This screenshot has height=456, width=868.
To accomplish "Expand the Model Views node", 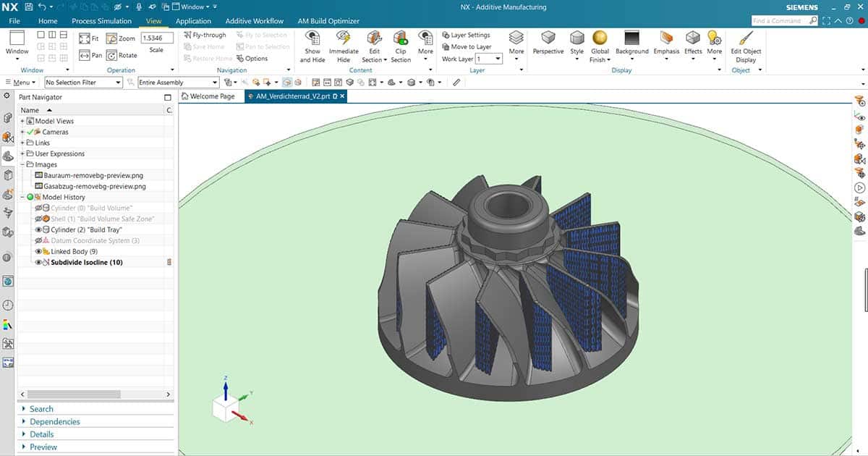I will coord(22,121).
